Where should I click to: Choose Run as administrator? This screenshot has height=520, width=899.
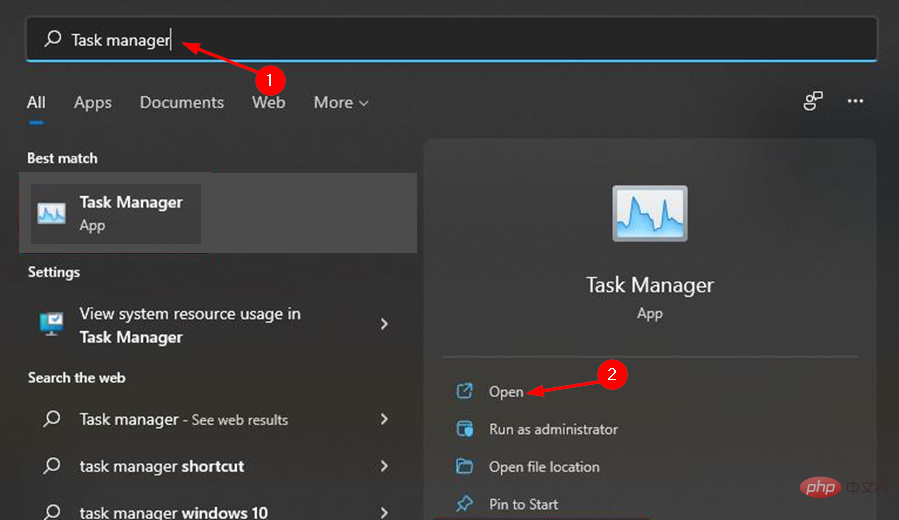point(553,429)
